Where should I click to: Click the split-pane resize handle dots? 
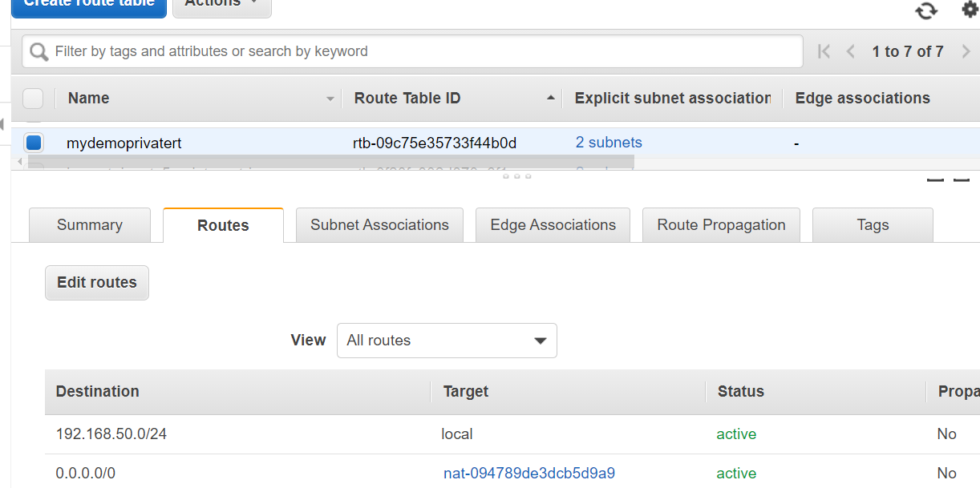coord(517,175)
